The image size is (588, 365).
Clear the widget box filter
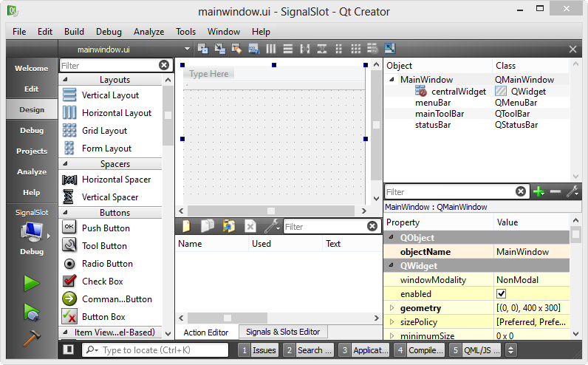tap(164, 65)
